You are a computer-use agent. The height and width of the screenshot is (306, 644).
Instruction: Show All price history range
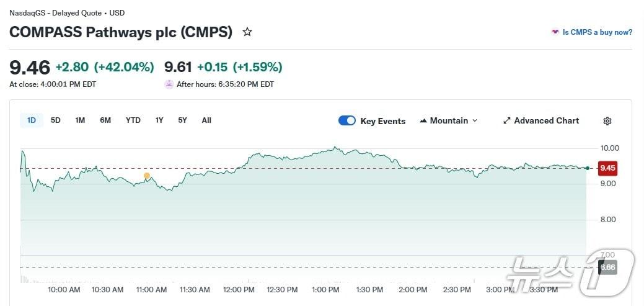coord(206,120)
